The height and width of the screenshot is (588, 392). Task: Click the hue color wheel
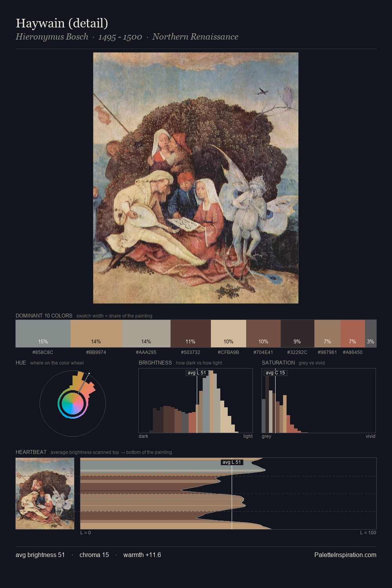tap(73, 403)
